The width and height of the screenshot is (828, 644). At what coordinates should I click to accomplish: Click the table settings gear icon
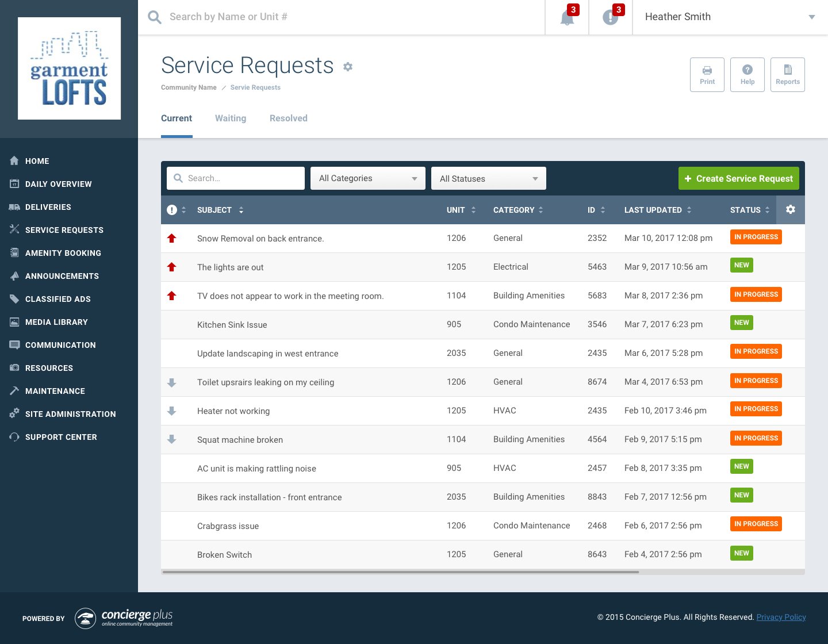[x=791, y=209]
